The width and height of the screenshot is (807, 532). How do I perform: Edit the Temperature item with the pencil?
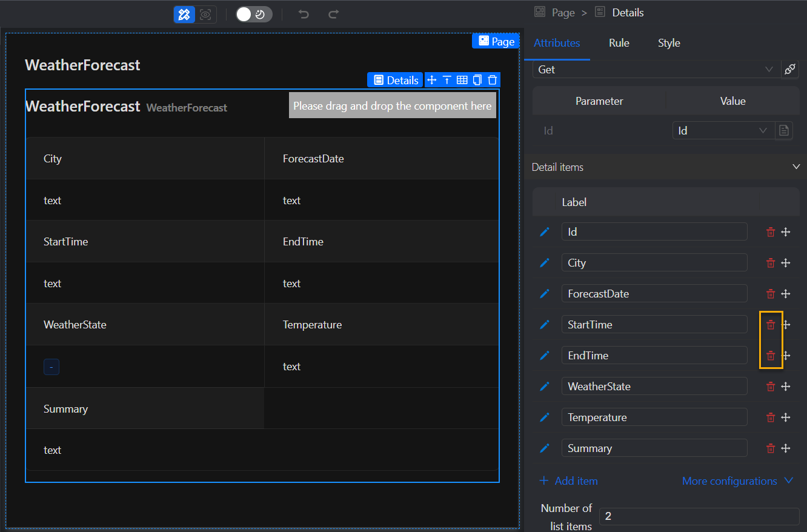coord(545,417)
